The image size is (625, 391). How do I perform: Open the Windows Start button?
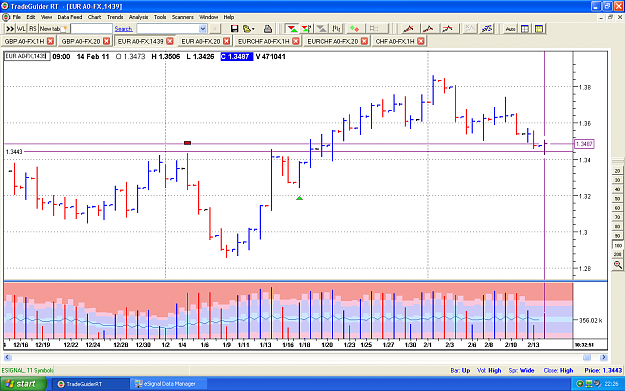click(23, 384)
